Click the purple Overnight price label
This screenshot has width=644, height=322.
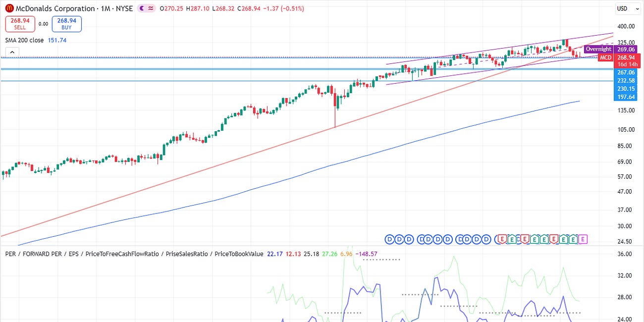pyautogui.click(x=598, y=49)
